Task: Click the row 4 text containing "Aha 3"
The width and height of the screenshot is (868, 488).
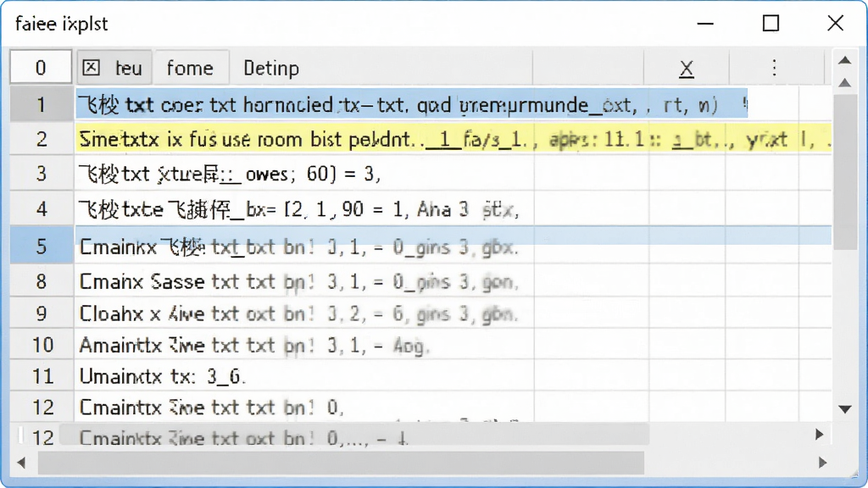Action: pos(299,210)
